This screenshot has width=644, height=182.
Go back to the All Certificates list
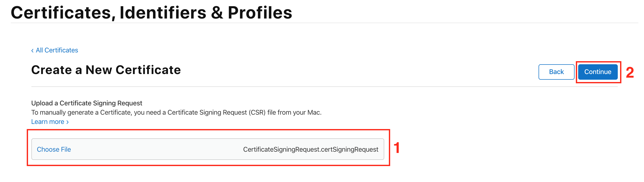coord(57,50)
